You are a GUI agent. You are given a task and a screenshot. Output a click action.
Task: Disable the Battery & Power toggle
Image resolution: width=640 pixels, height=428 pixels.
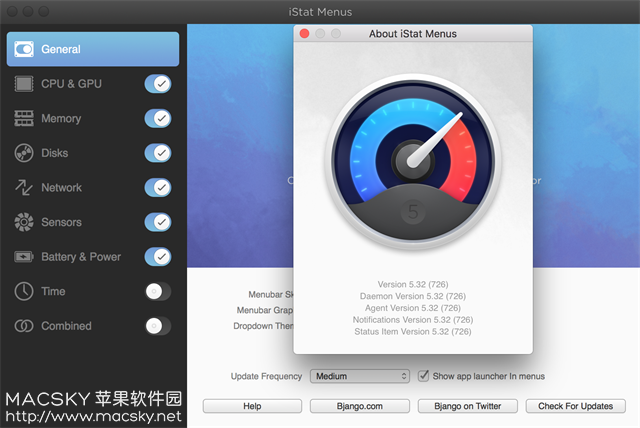coord(158,257)
